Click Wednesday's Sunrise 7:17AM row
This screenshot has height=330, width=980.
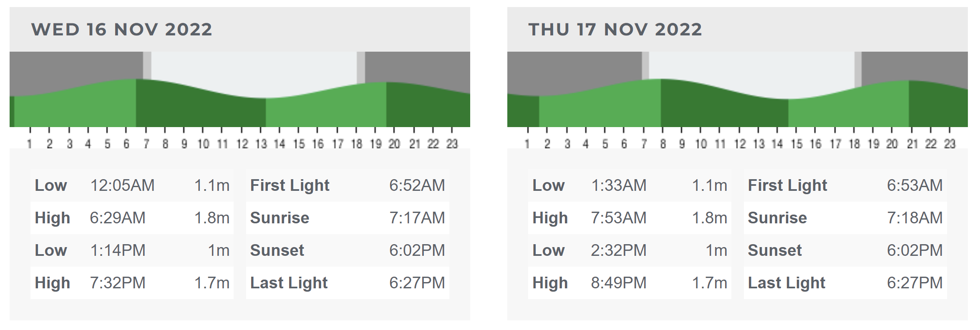(348, 218)
